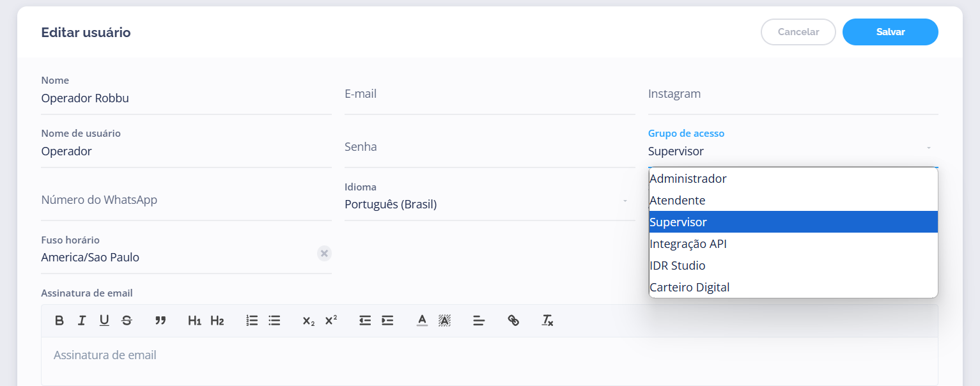
Task: Apply Heading 1 style
Action: tap(194, 321)
